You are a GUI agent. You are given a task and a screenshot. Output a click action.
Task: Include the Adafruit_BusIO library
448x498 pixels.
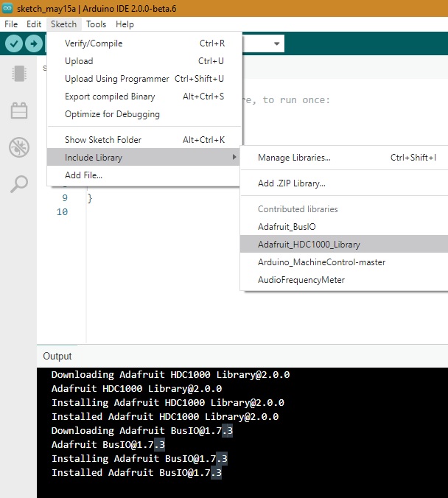click(x=344, y=227)
